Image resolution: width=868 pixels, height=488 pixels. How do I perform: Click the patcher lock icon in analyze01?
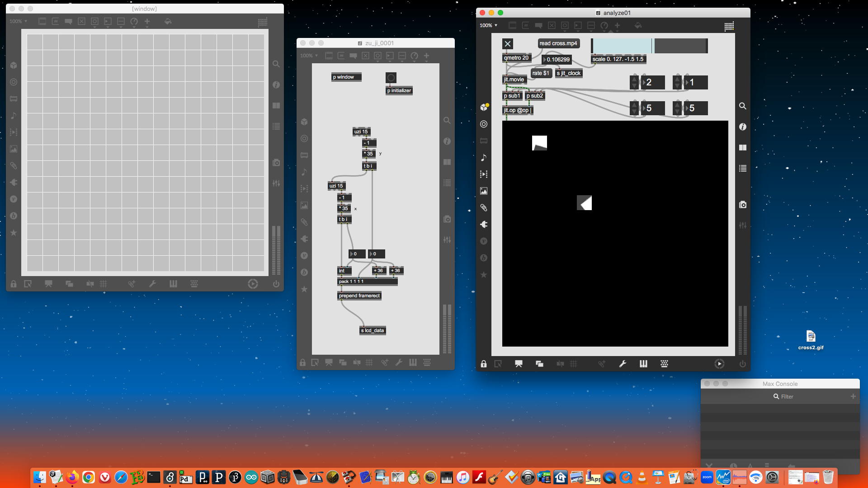pos(484,364)
